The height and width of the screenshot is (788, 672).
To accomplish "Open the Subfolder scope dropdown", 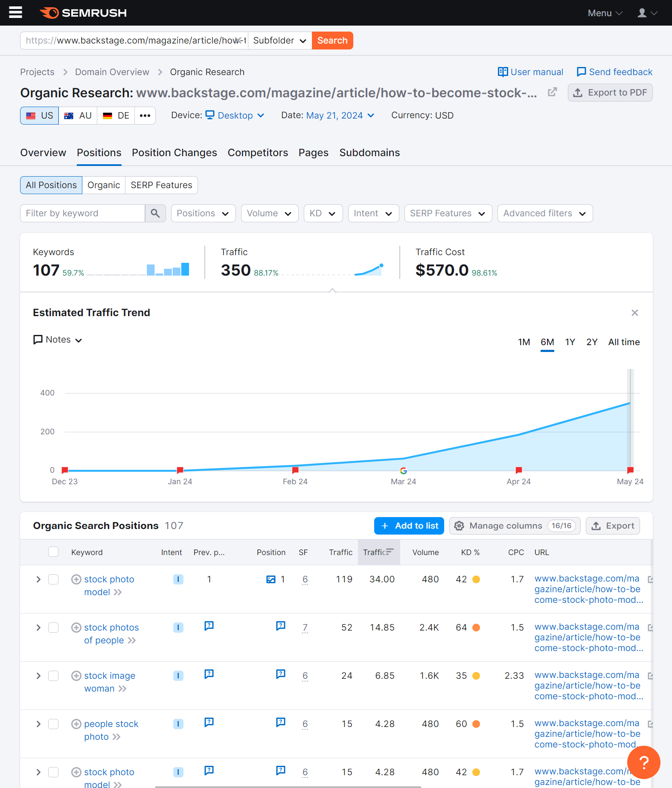I will [x=280, y=41].
